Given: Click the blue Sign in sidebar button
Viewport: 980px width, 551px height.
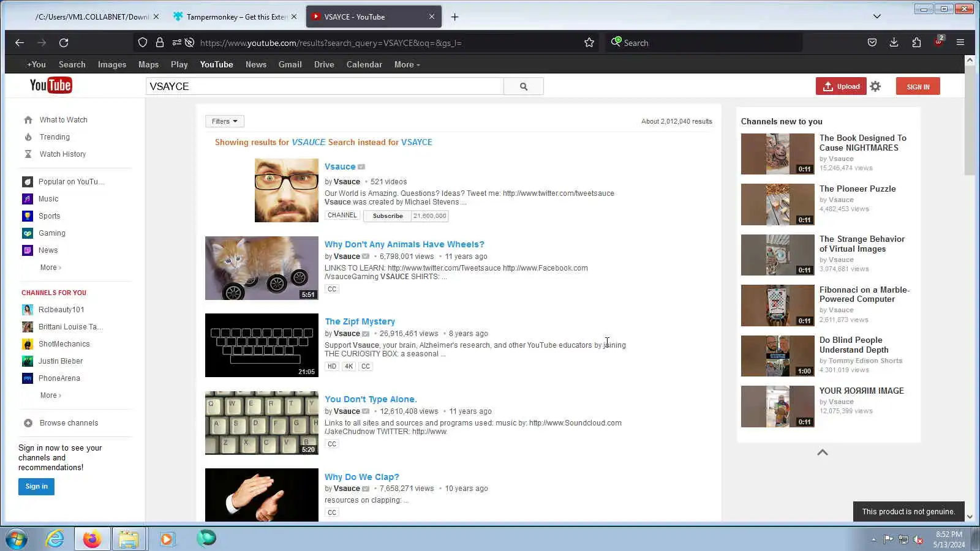Looking at the screenshot, I should [x=36, y=487].
